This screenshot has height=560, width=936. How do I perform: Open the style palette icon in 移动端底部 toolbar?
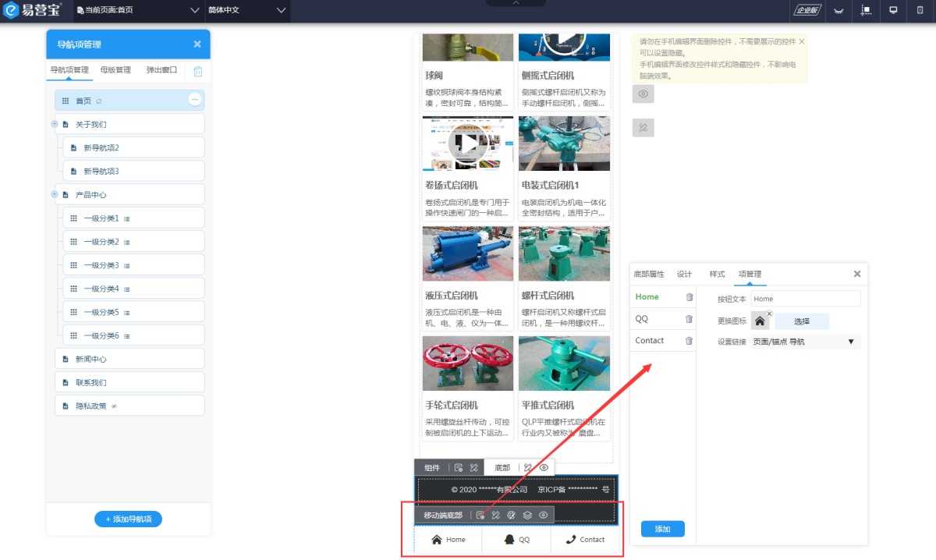(x=511, y=515)
